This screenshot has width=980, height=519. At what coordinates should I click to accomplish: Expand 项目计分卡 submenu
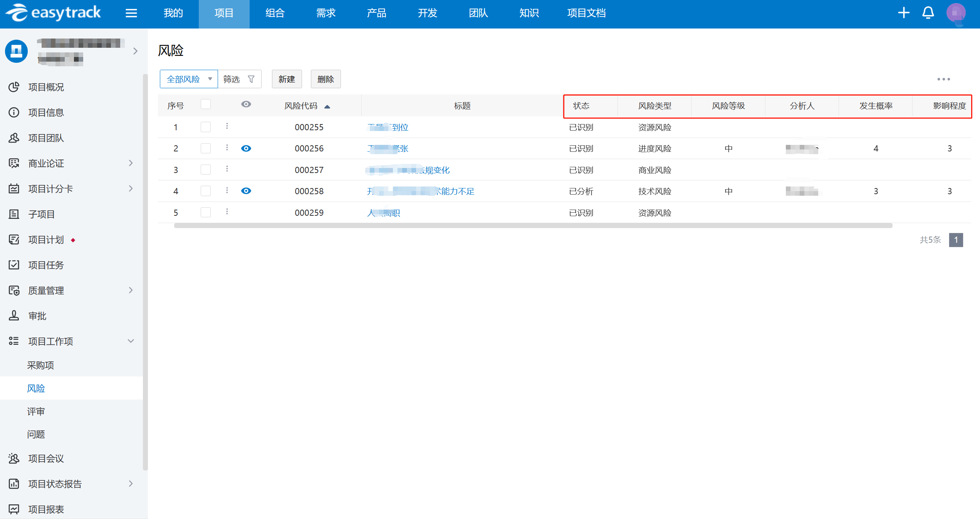(x=131, y=189)
